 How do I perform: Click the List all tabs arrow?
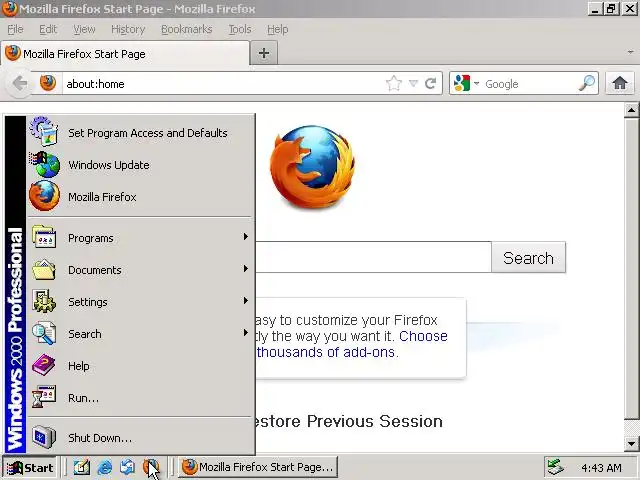point(631,52)
